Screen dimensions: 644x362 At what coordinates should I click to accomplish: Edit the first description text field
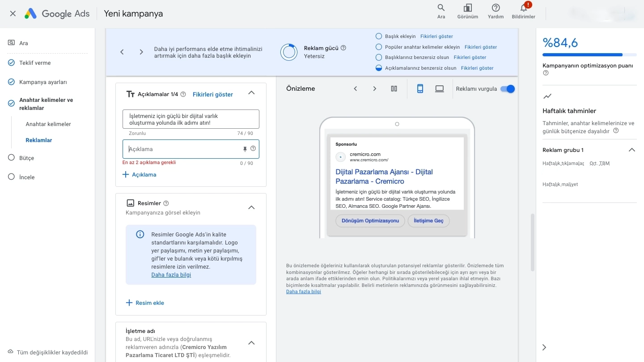tap(191, 119)
